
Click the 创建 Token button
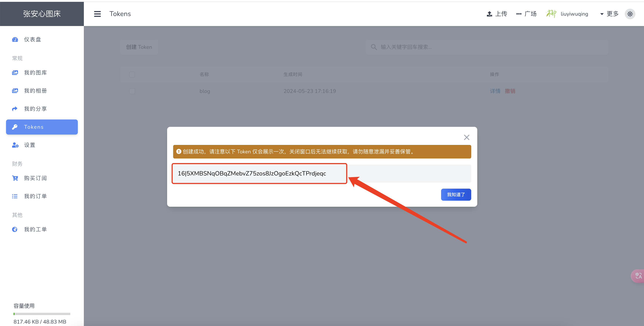pos(139,47)
